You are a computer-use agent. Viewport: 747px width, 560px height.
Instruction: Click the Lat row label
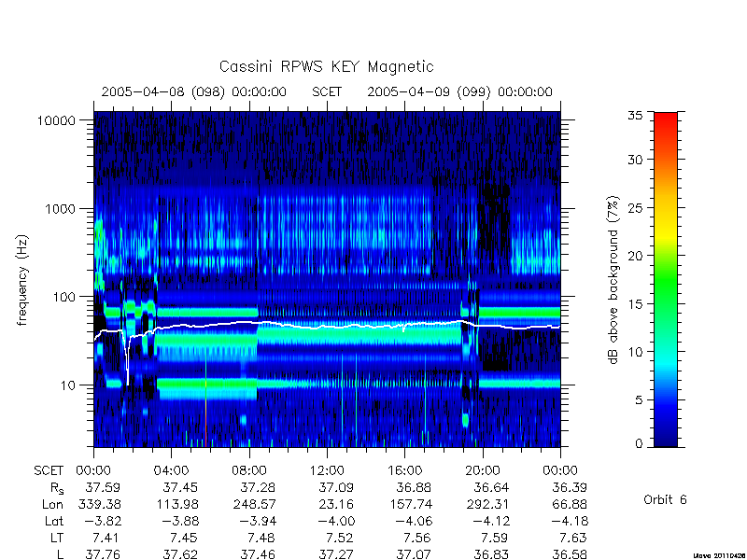54,521
